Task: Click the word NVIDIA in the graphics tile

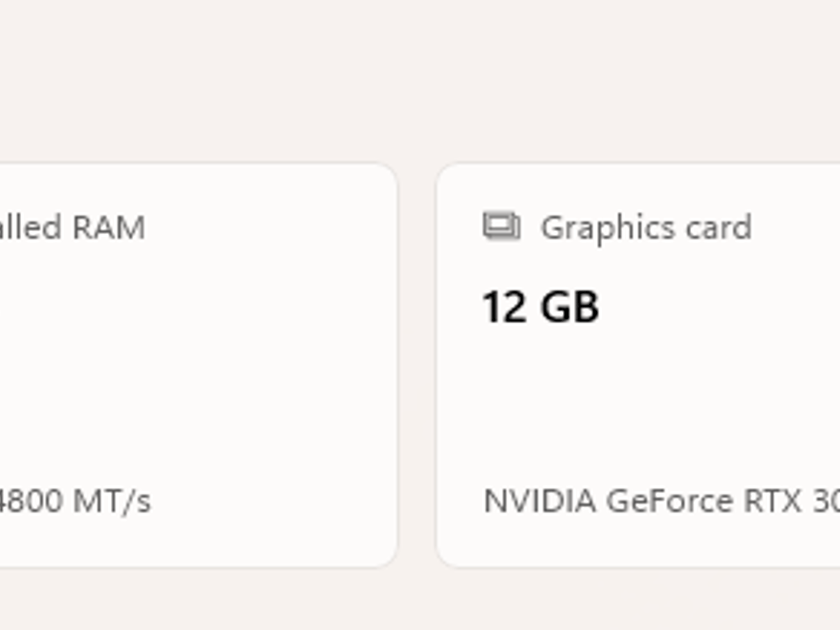Action: pyautogui.click(x=539, y=500)
